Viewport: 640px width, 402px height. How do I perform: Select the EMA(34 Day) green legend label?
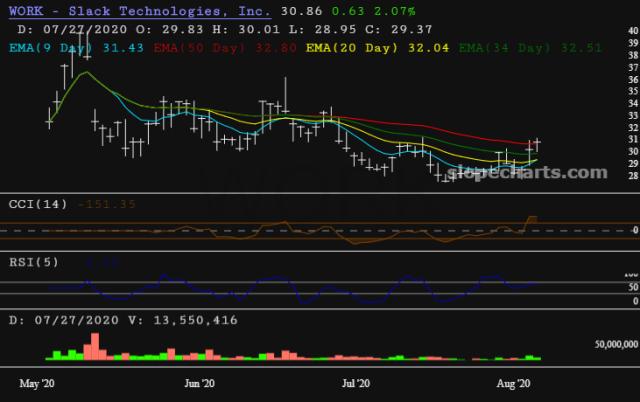click(x=530, y=48)
